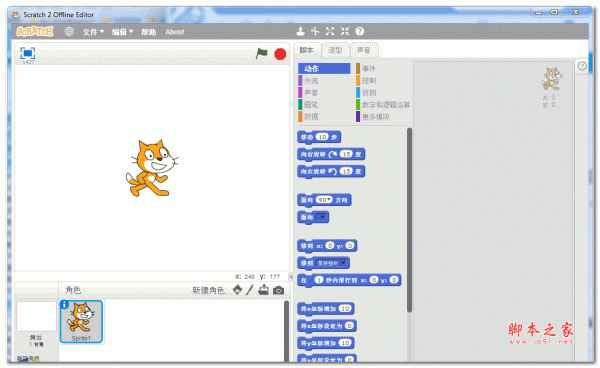This screenshot has height=368, width=600.
Task: Open the About menu item
Action: (x=175, y=32)
